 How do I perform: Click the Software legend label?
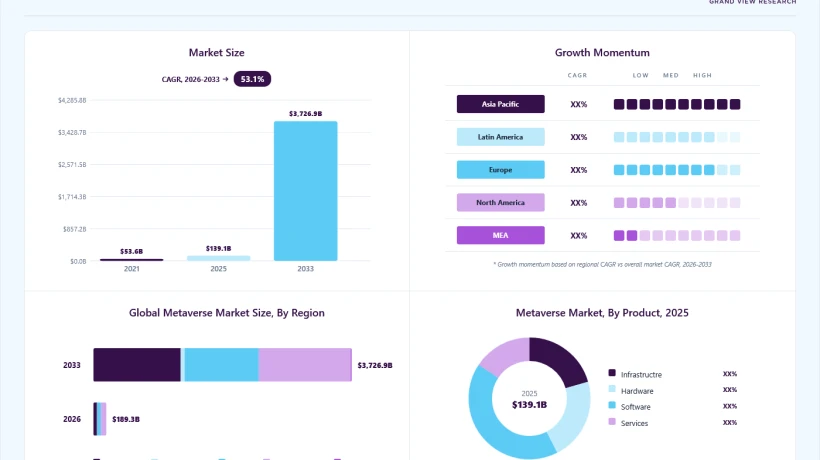(635, 407)
